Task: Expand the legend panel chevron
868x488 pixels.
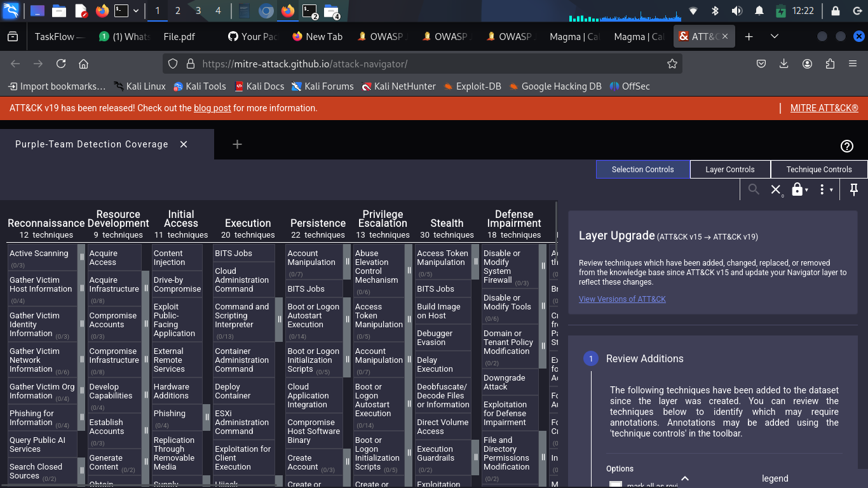Action: pos(684,478)
